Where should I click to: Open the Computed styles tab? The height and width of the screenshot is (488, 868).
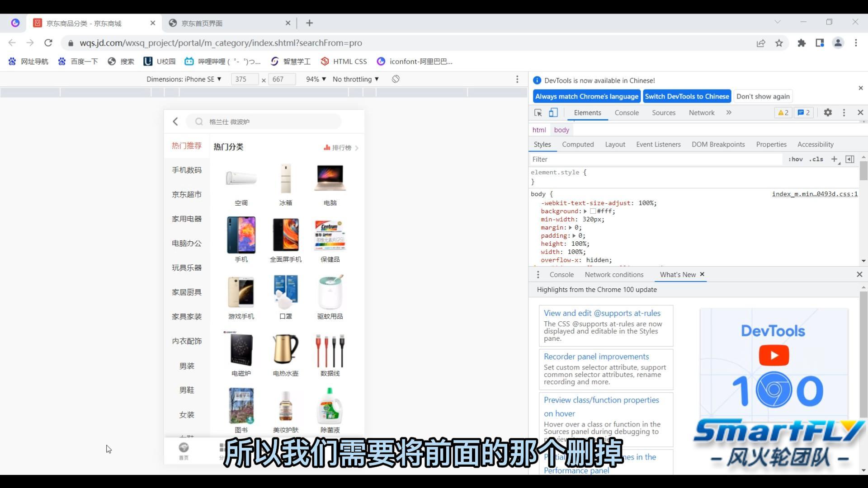(578, 144)
